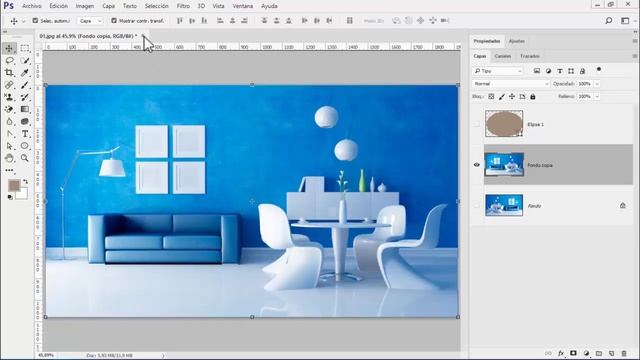
Task: Lock layer position
Action: 512,97
